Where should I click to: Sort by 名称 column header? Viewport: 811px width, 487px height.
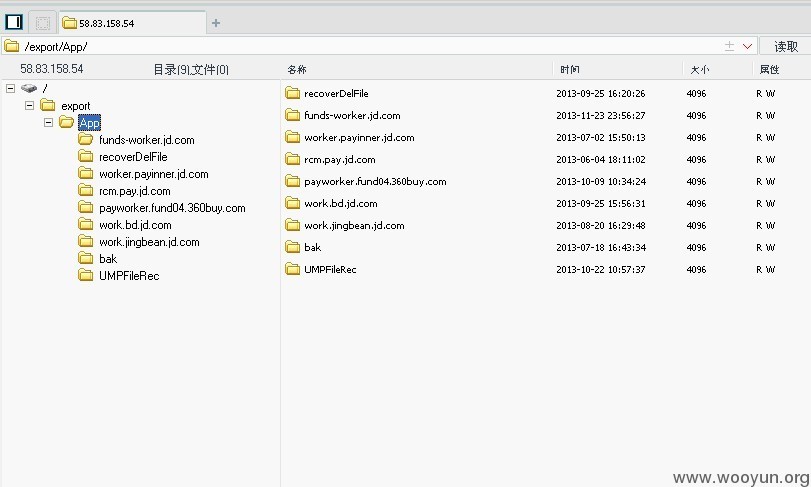coord(297,69)
